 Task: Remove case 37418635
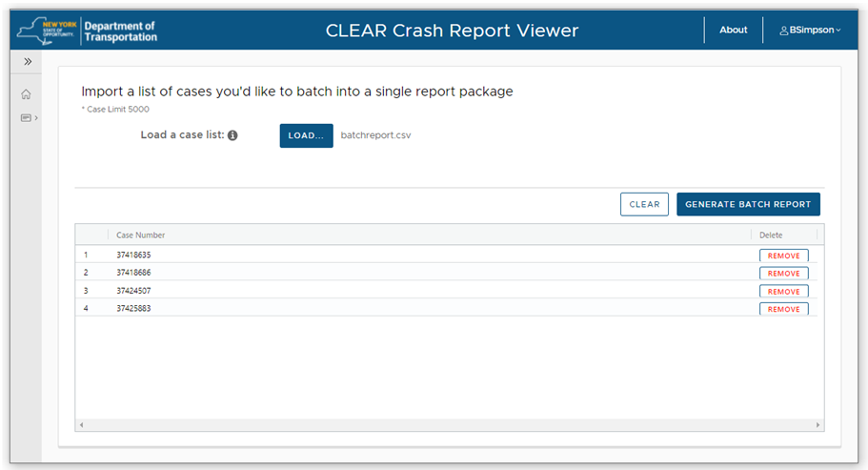coord(783,255)
